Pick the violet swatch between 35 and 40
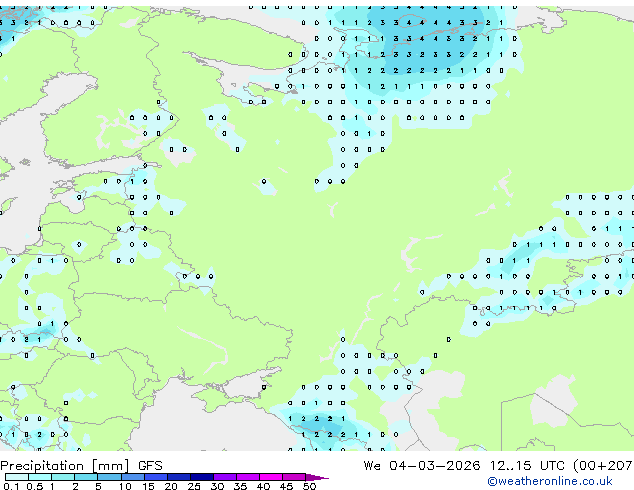This screenshot has width=634, height=490. [x=247, y=477]
